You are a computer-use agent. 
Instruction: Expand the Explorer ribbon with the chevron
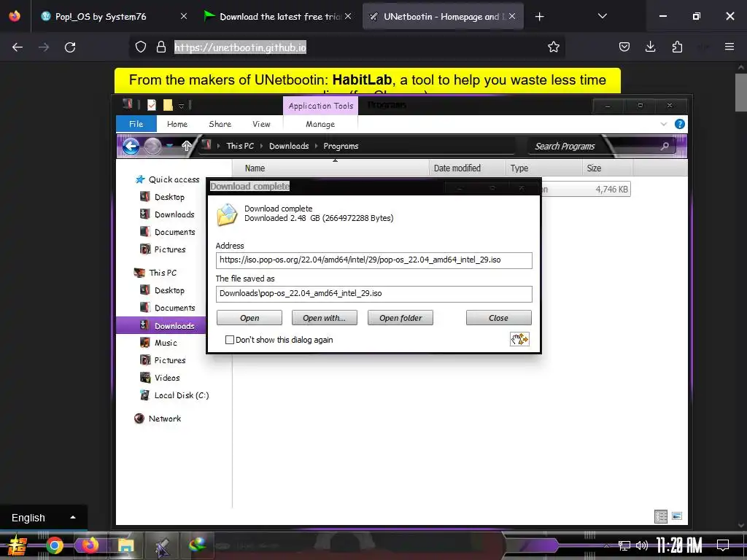664,124
